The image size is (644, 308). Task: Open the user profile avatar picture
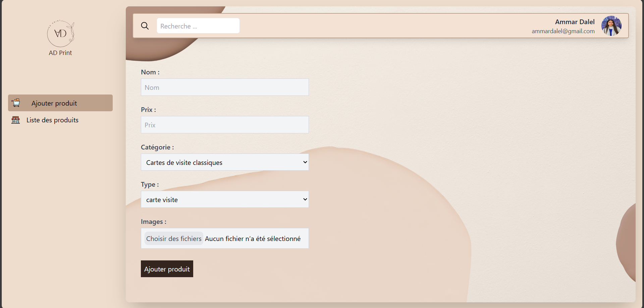click(611, 26)
